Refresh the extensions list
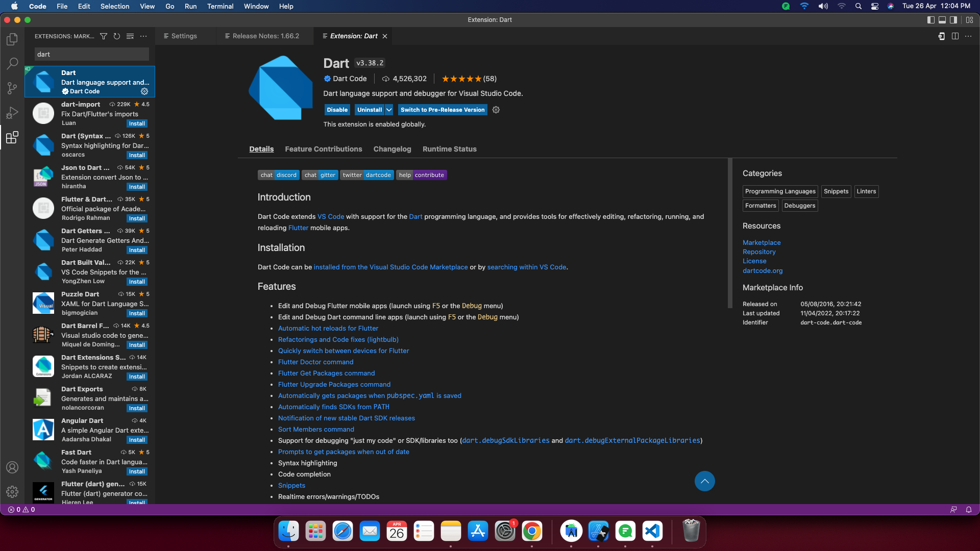 point(117,36)
